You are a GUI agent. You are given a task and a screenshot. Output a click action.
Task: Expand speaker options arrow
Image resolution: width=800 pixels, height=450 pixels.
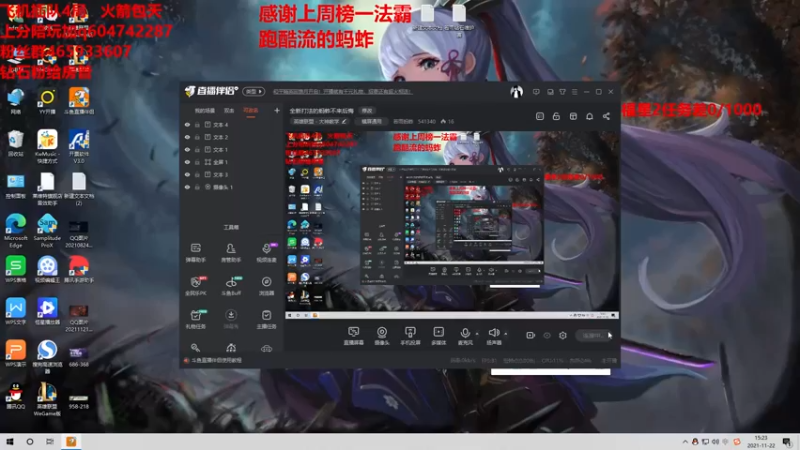506,334
